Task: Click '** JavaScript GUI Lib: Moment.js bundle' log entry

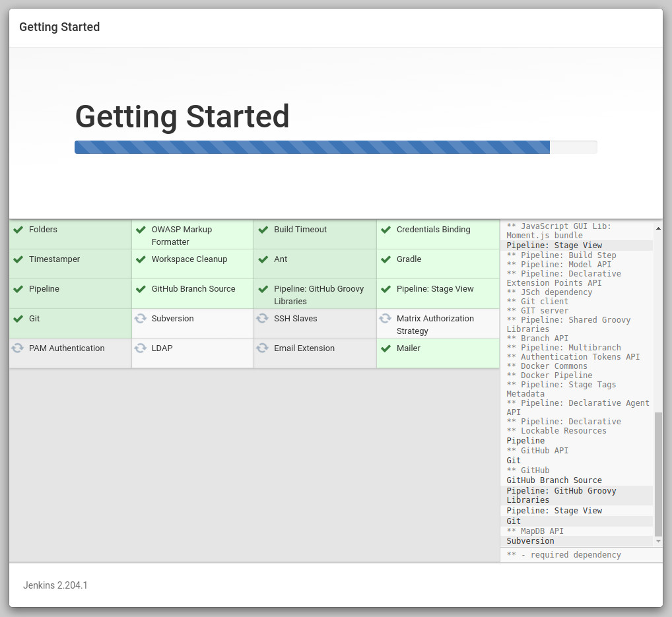Action: coord(558,230)
